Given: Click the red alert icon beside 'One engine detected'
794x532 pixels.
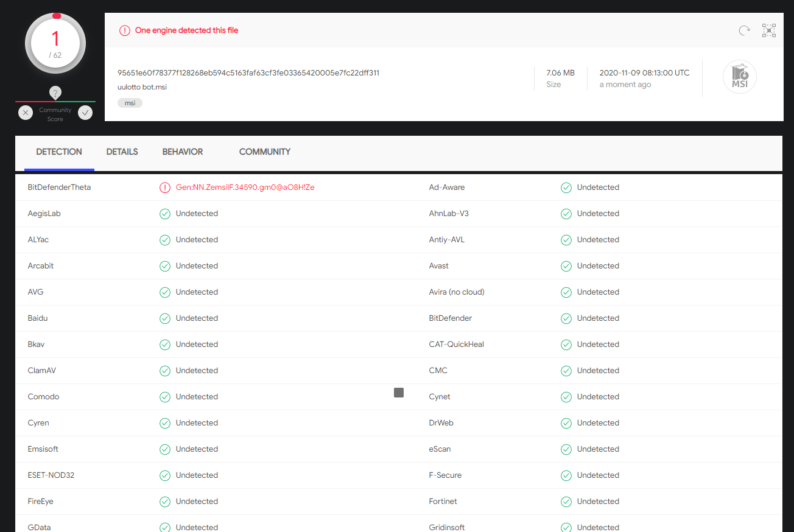Looking at the screenshot, I should coord(125,30).
